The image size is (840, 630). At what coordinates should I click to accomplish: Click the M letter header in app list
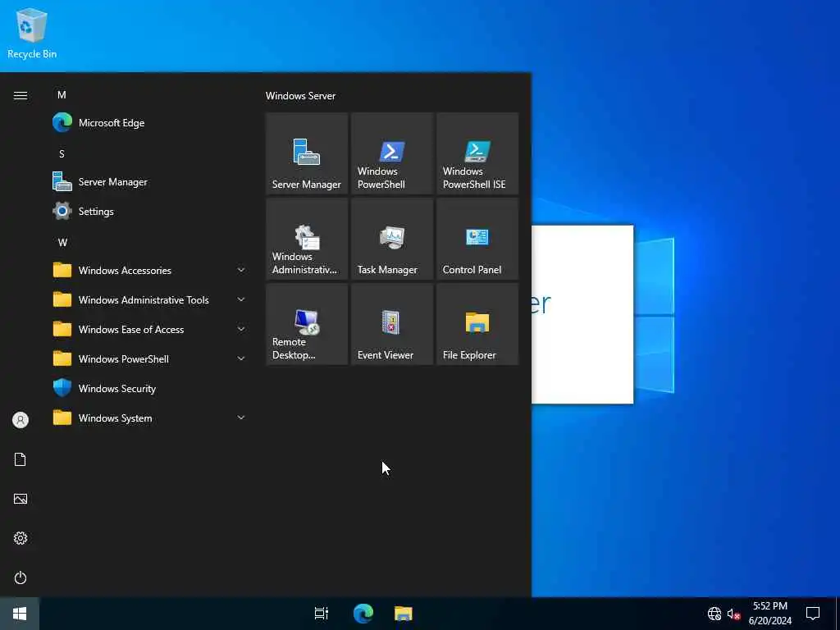62,95
